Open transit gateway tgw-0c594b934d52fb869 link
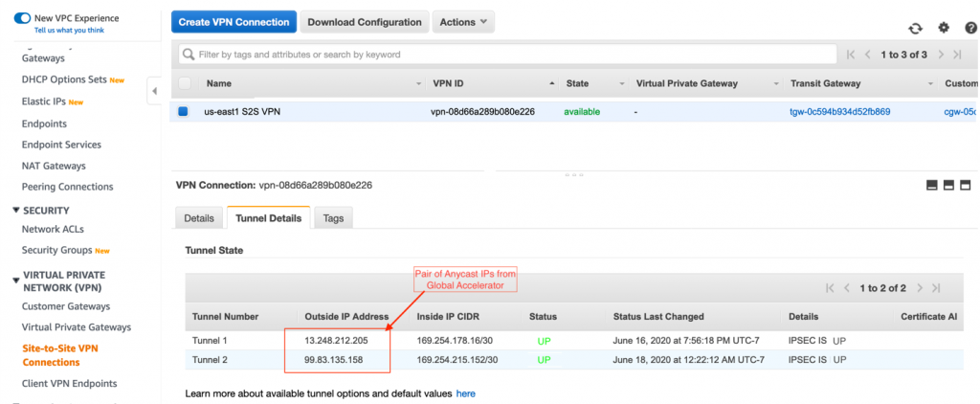 (x=840, y=112)
